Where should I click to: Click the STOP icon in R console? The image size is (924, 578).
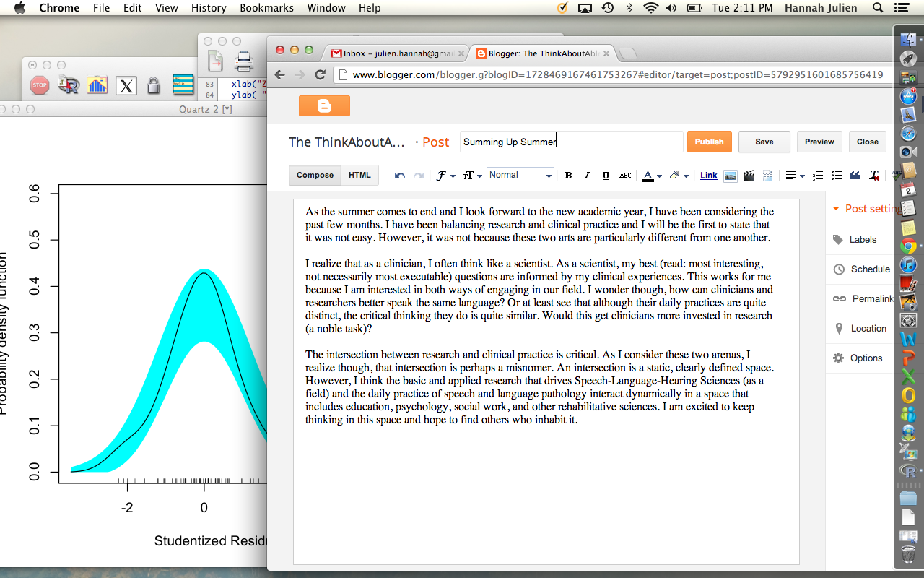click(x=40, y=85)
